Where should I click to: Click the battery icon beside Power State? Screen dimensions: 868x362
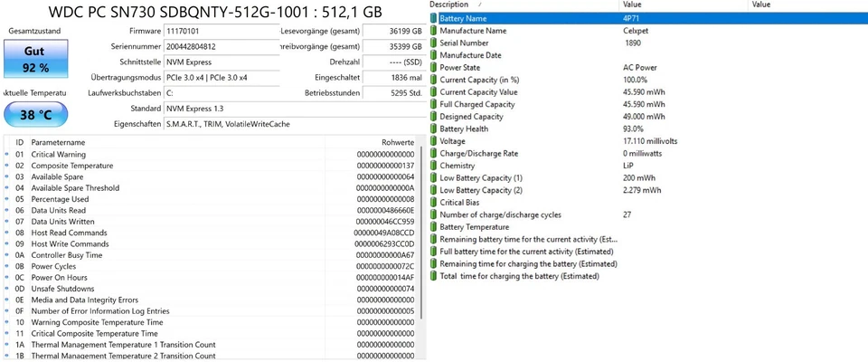coord(434,67)
